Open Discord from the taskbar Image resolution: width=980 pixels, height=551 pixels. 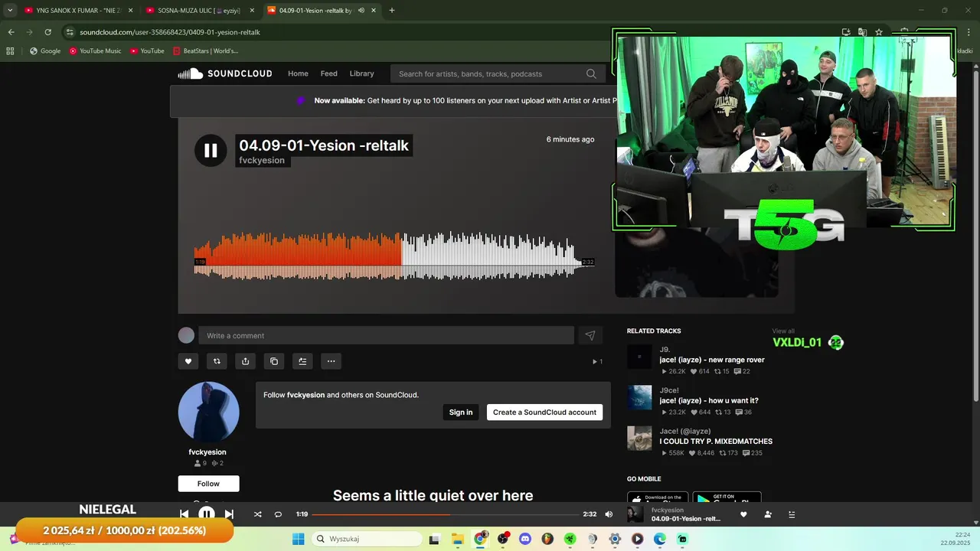[525, 539]
